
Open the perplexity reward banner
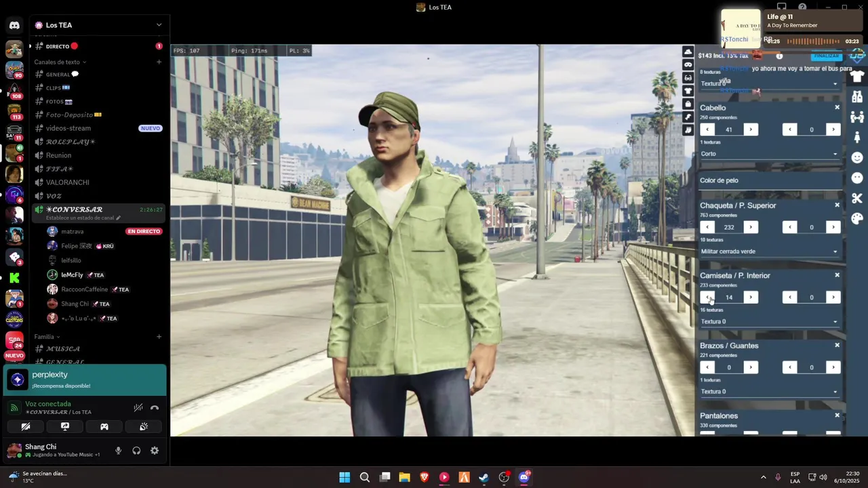pos(85,380)
